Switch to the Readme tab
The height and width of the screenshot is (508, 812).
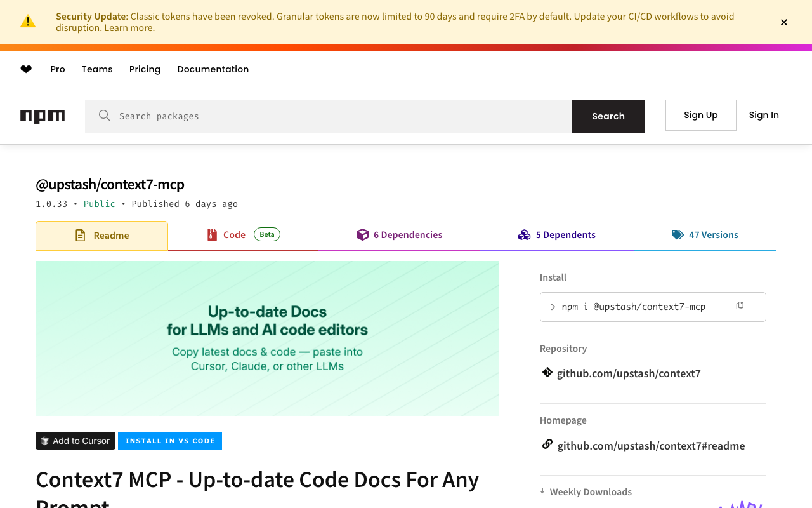pos(101,236)
